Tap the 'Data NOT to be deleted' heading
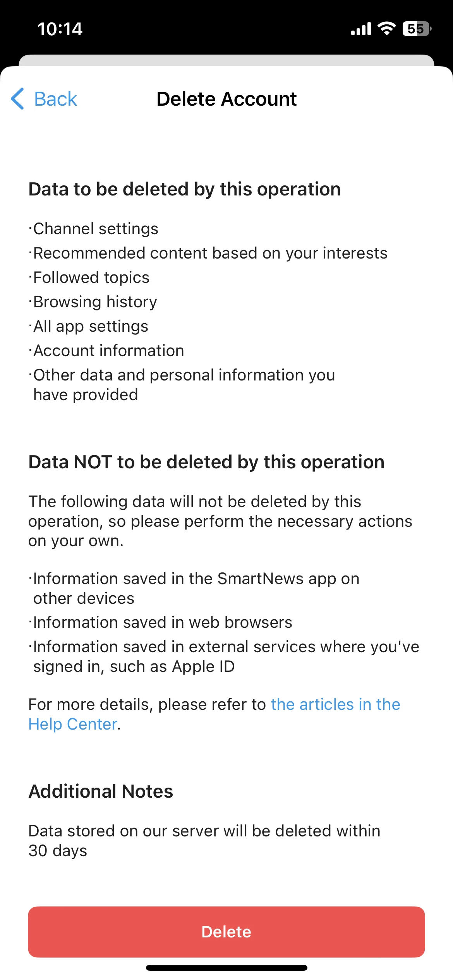453x980 pixels. (206, 462)
